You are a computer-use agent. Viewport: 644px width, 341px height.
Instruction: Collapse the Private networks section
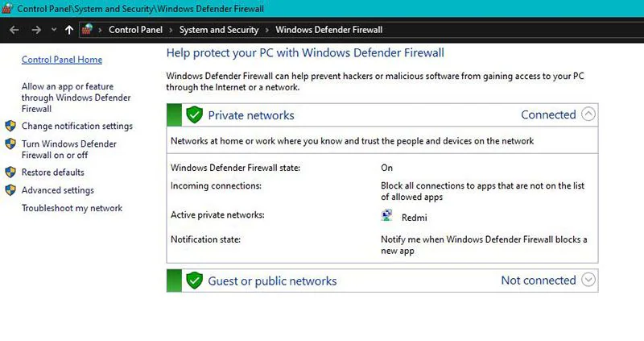588,114
